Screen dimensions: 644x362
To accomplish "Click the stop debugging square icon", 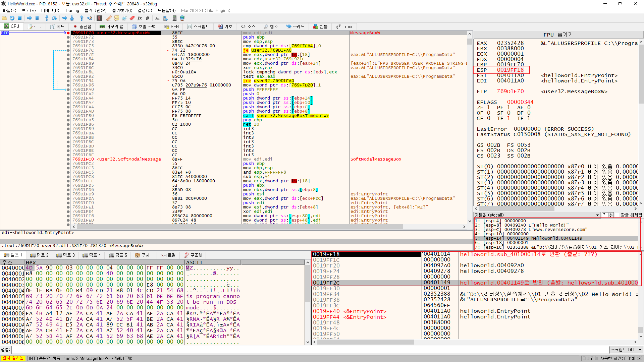I will (20, 18).
